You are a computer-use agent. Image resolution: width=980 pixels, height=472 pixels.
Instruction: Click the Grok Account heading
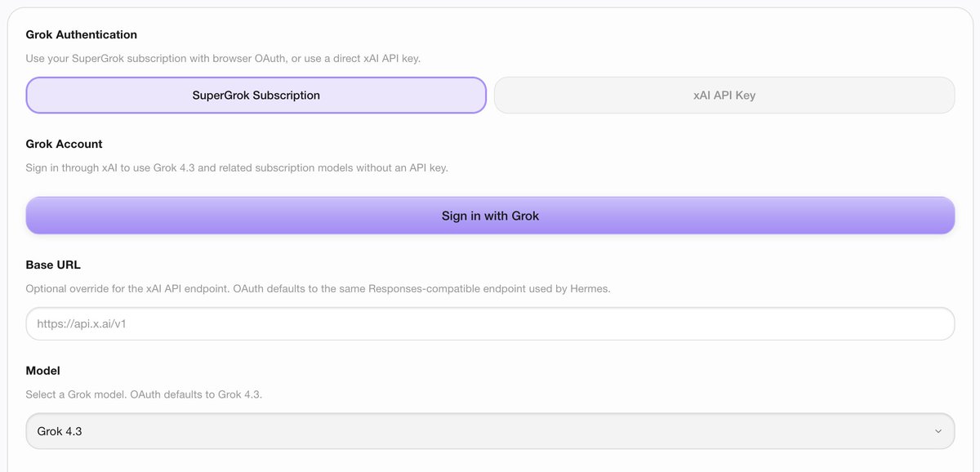[x=65, y=144]
